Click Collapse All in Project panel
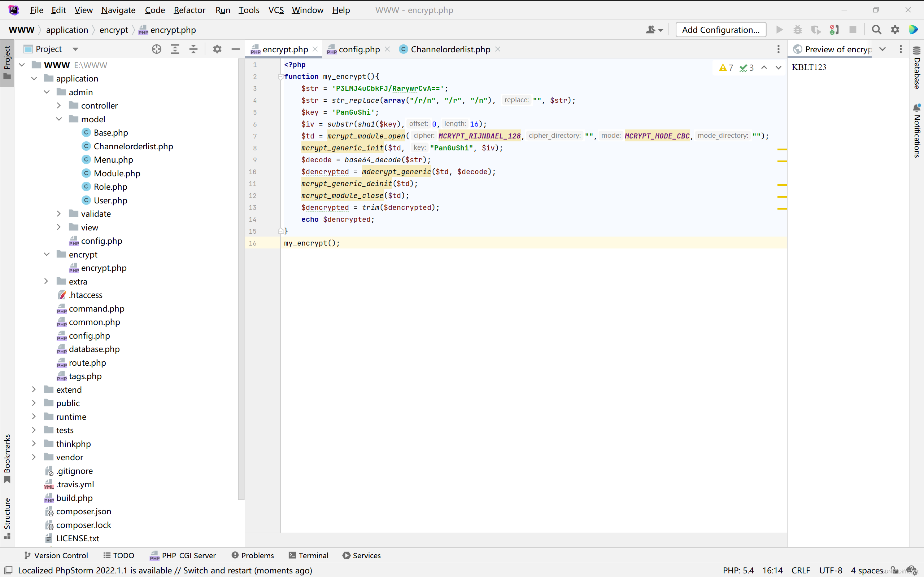Screen dimensions: 924x577 pos(193,49)
